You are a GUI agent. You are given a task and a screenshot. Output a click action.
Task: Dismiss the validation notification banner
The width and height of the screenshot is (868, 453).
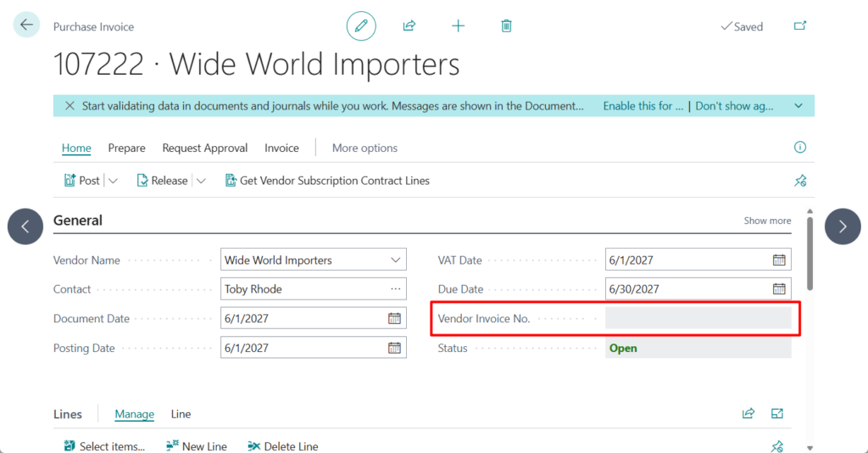[69, 106]
